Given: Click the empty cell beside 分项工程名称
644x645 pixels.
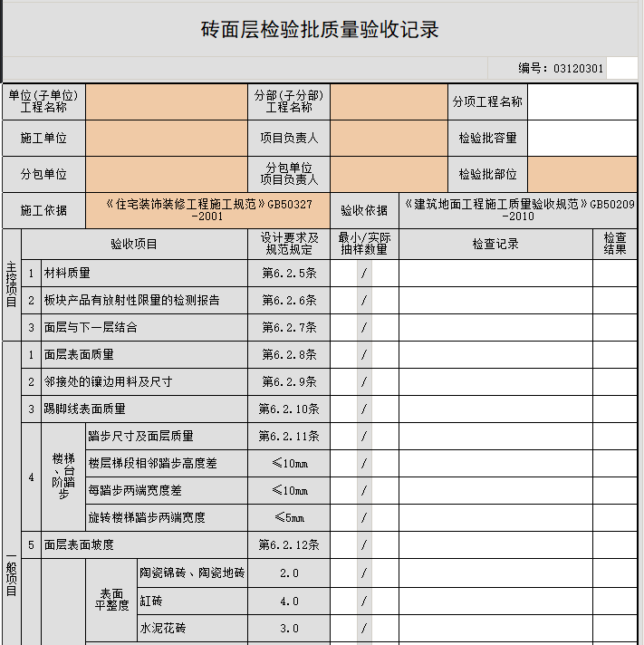Looking at the screenshot, I should click(582, 102).
